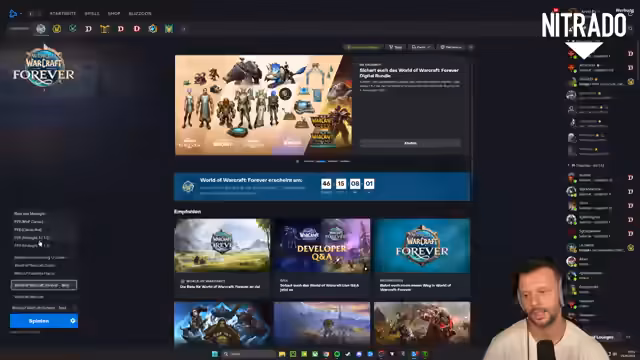Viewport: 640px width, 360px height.
Task: Expand the region selector above Spielen
Action: point(44,308)
